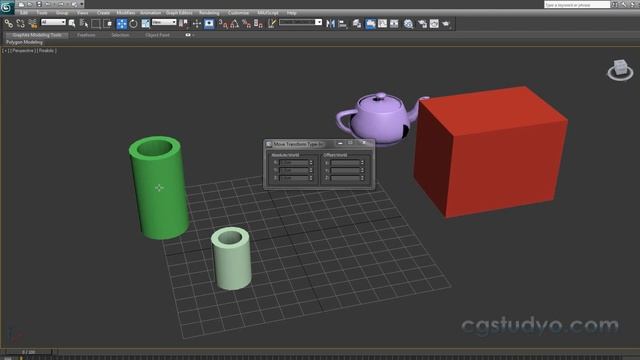640x360 pixels.
Task: Open the Material Editor icon
Action: coord(408,24)
